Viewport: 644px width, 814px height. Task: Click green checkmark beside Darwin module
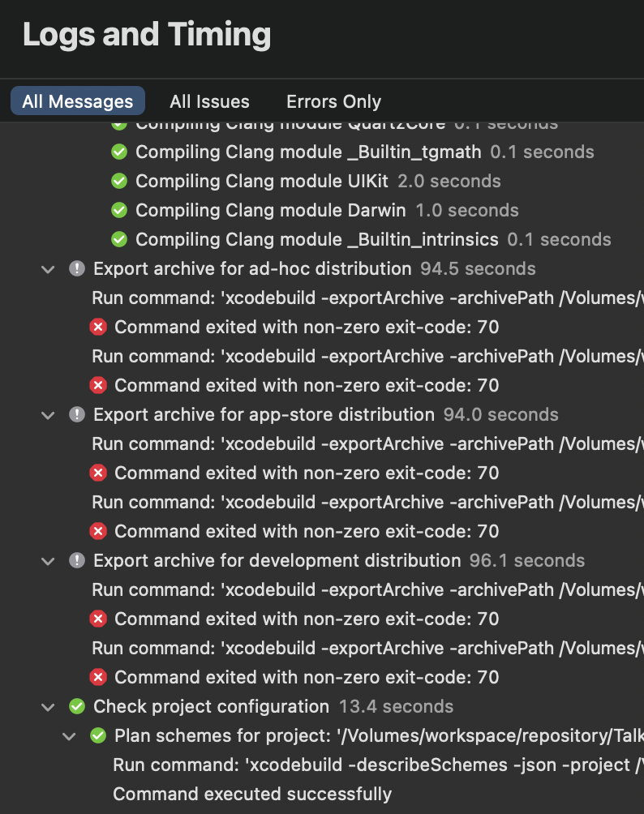(119, 211)
